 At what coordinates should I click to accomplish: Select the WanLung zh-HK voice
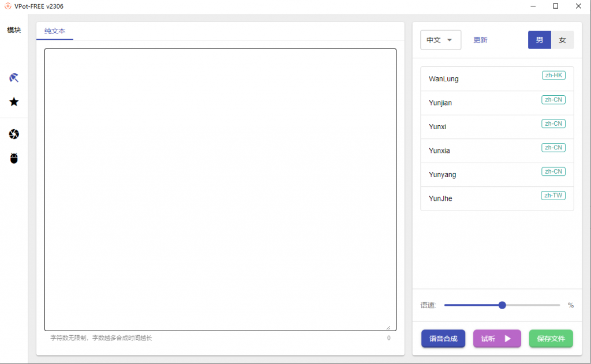[496, 78]
